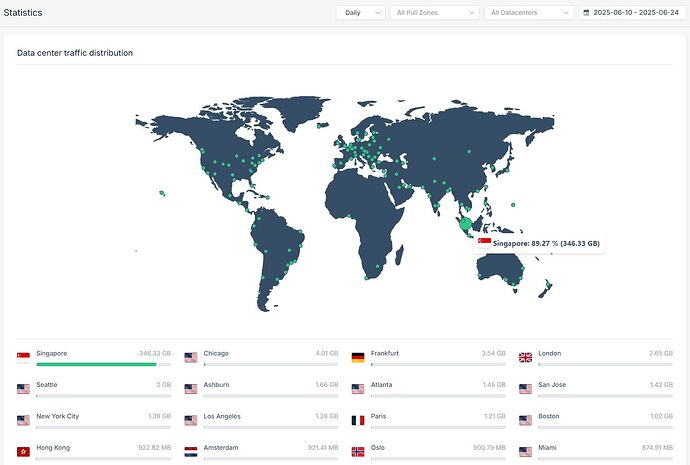Click the Miami datacenter label
Screen dimensions: 690x465
546,450
